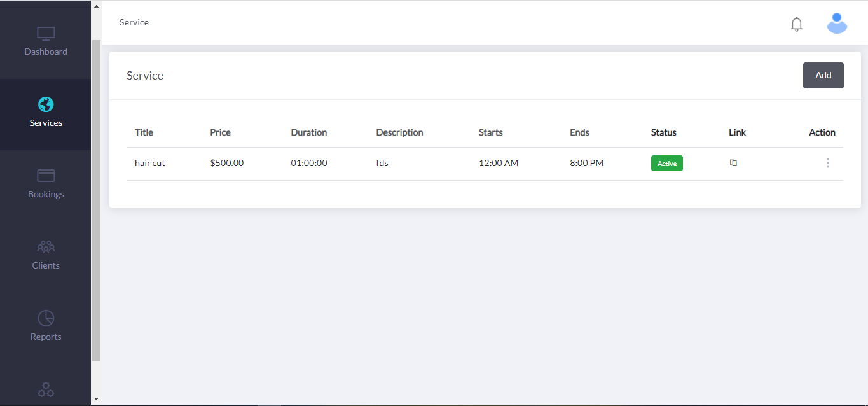Open Bookings via the card icon
Screen dimensions: 868x406
tap(45, 176)
